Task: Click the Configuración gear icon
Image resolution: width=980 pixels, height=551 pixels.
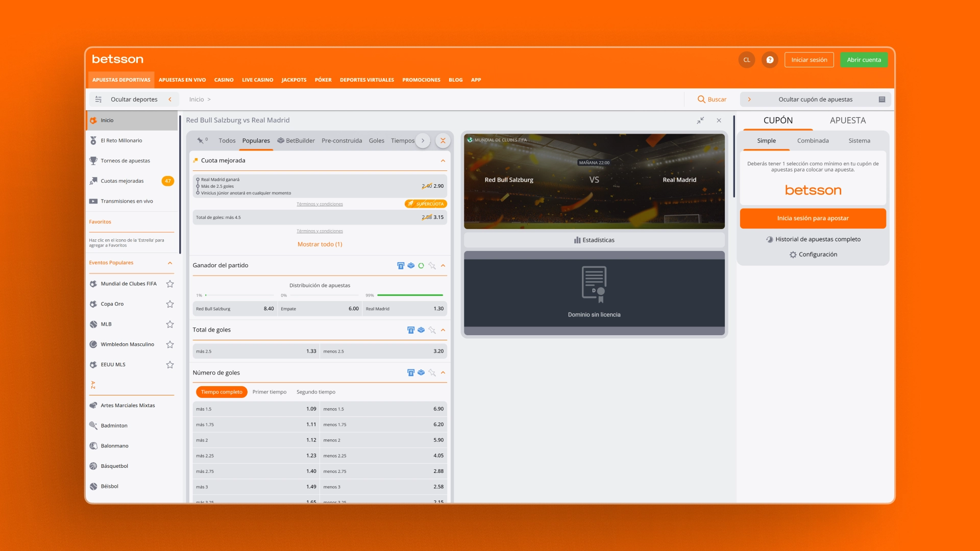Action: tap(793, 255)
